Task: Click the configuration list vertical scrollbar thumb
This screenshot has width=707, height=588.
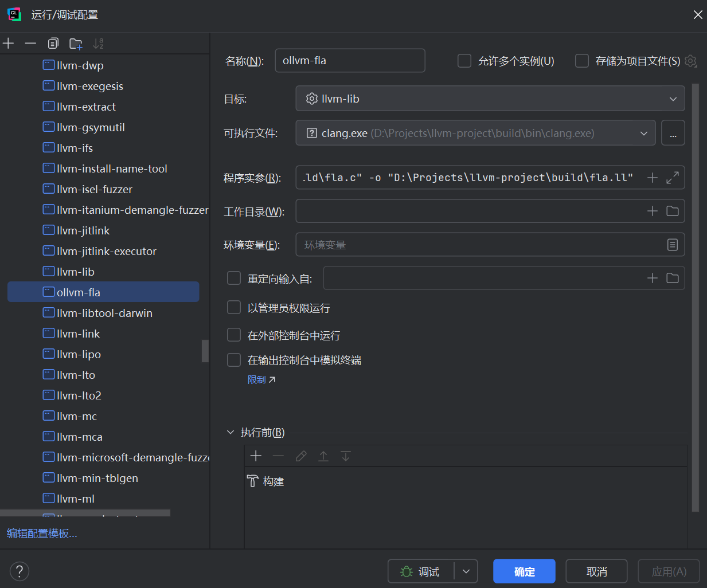Action: coord(205,351)
